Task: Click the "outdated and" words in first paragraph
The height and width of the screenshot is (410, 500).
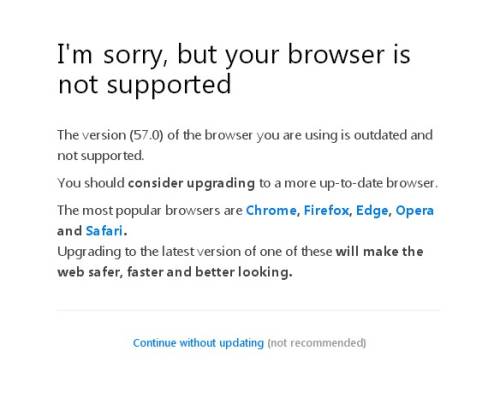Action: tap(393, 135)
